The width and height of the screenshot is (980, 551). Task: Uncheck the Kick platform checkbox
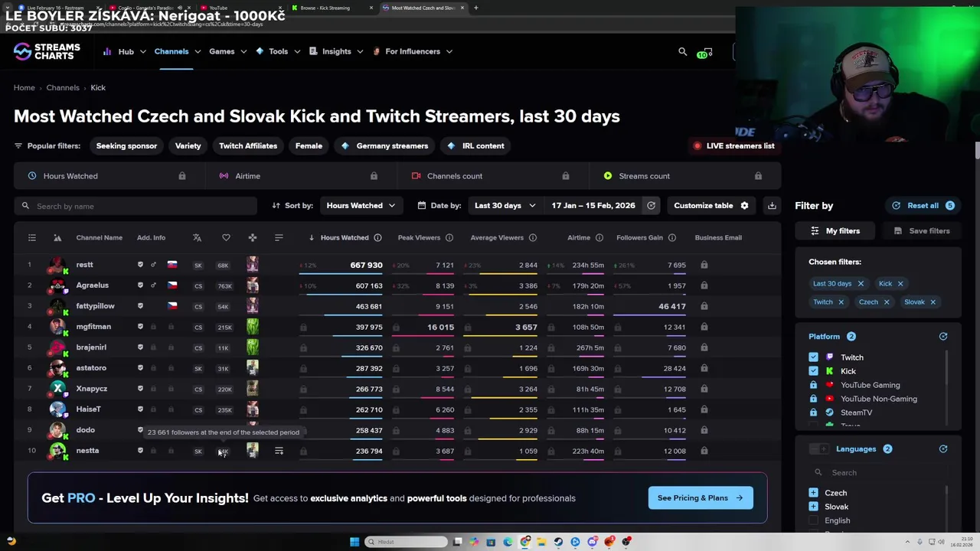[813, 371]
